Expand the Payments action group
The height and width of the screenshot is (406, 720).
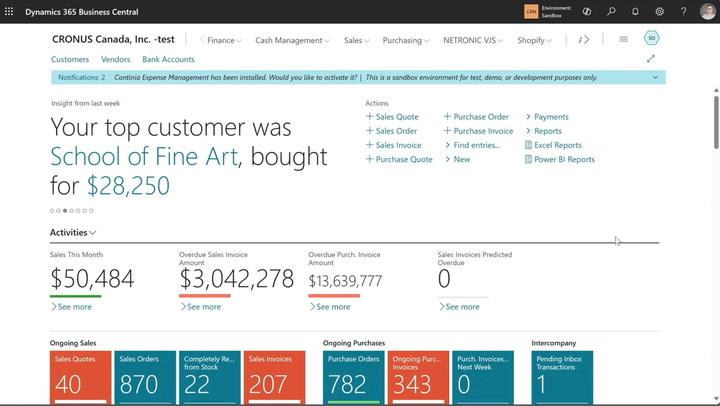pos(547,117)
